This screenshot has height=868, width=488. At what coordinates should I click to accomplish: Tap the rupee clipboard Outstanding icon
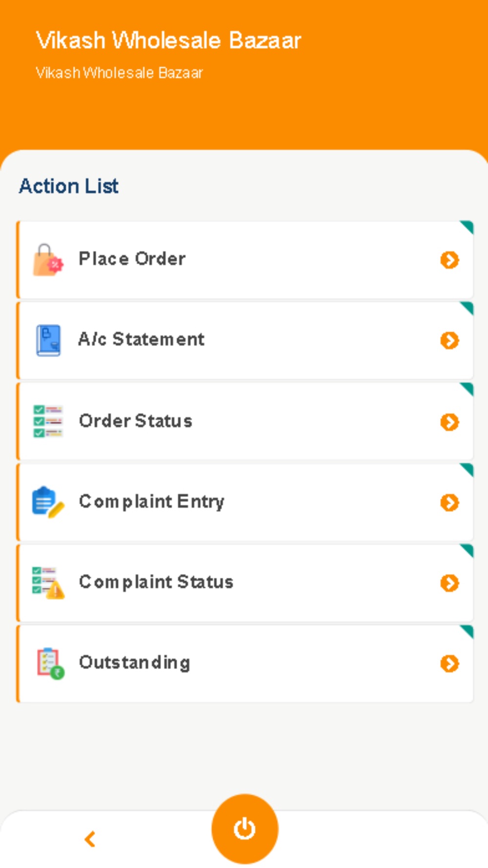pyautogui.click(x=50, y=663)
